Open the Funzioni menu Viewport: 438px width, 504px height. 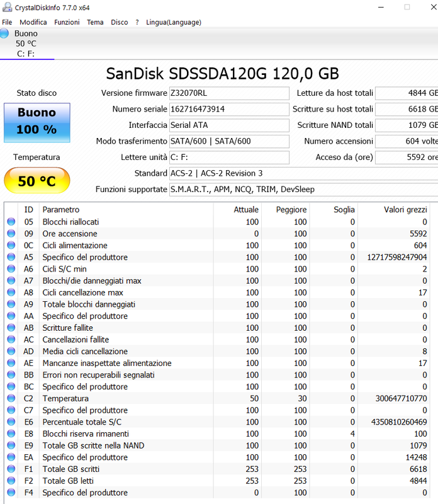pyautogui.click(x=67, y=22)
